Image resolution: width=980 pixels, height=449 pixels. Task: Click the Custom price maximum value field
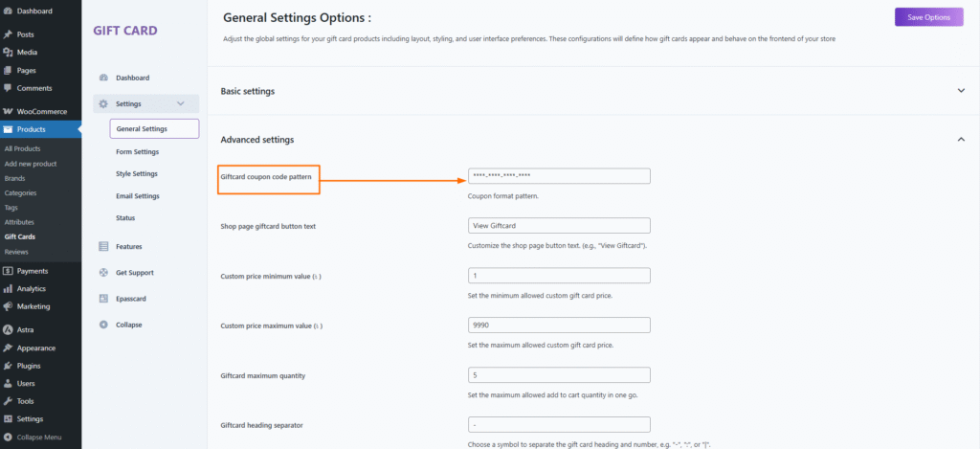(x=559, y=326)
